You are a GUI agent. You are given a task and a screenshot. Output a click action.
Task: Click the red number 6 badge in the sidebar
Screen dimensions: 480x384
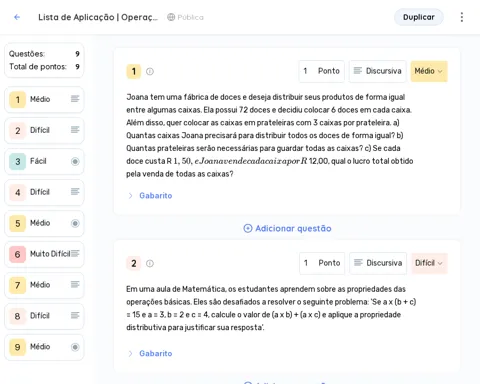18,254
